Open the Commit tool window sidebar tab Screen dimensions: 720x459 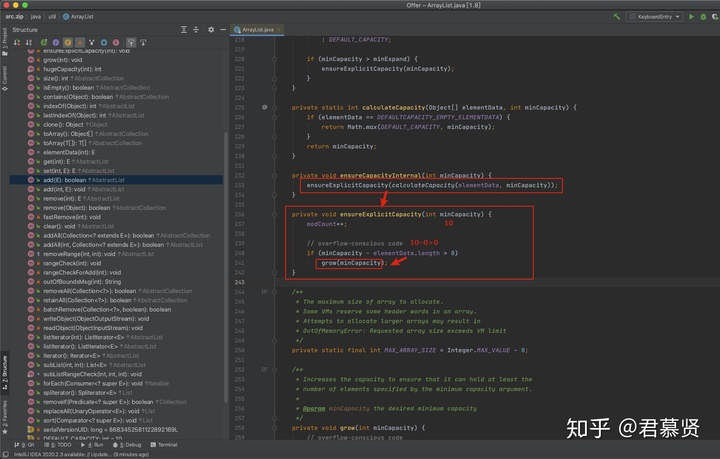[5, 78]
